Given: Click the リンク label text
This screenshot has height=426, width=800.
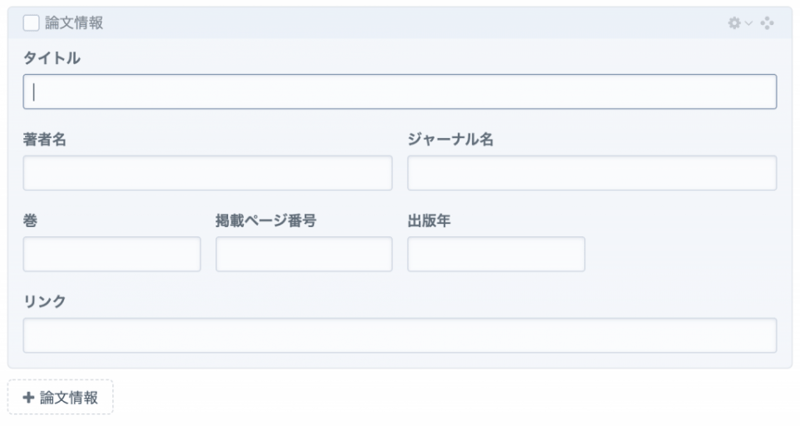Looking at the screenshot, I should pos(44,301).
